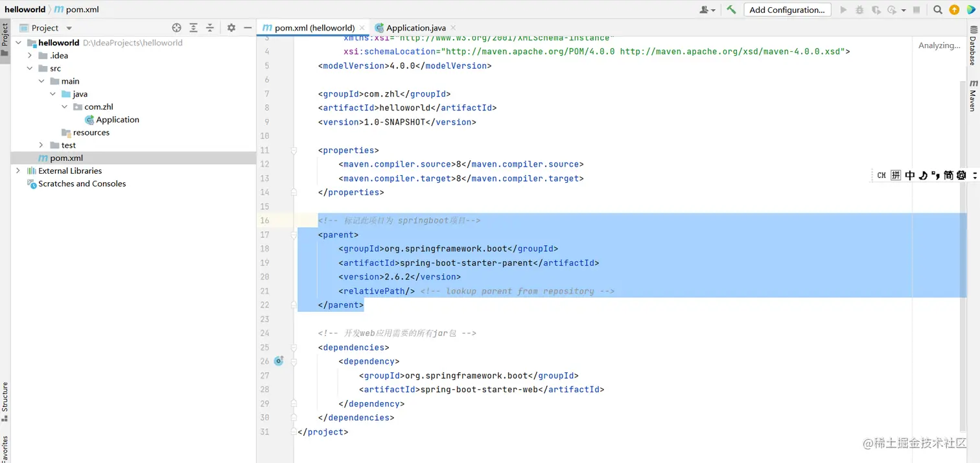Collapse the helloworld root node

18,43
